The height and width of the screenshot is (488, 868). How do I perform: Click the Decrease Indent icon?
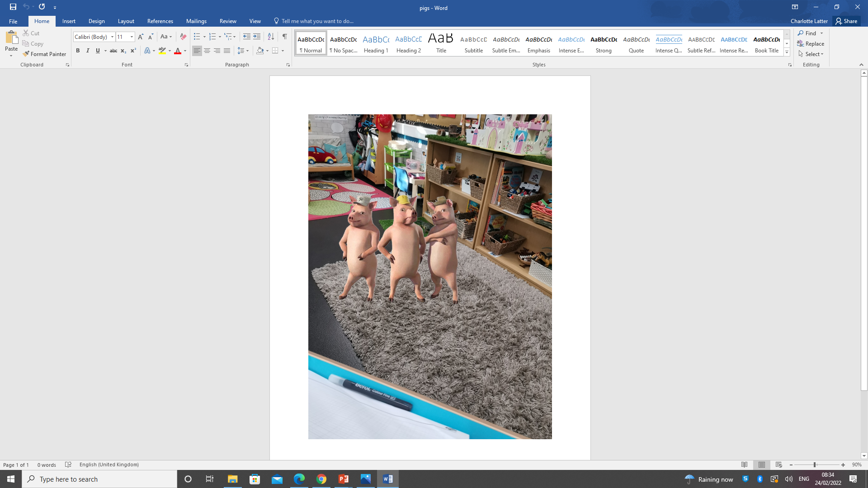click(x=246, y=37)
